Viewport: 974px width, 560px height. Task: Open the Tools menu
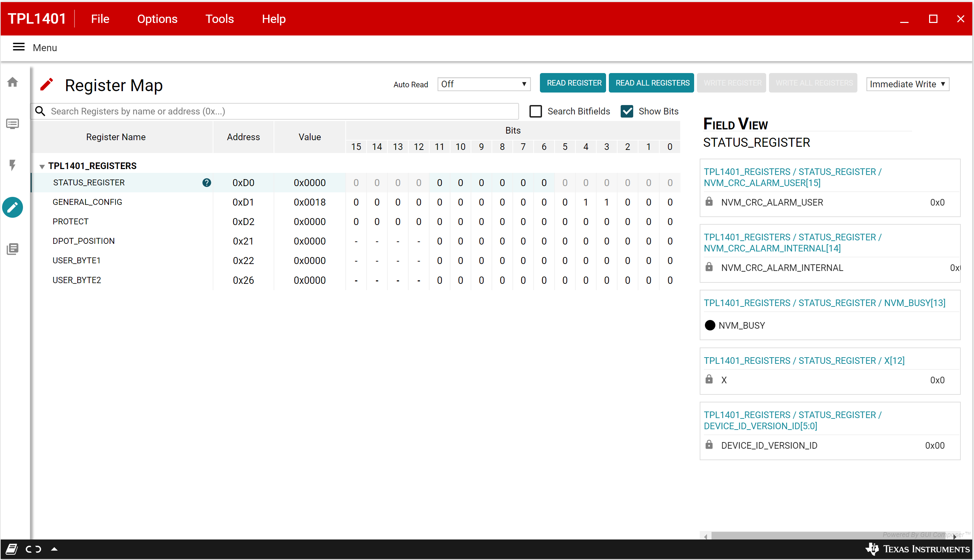point(219,19)
